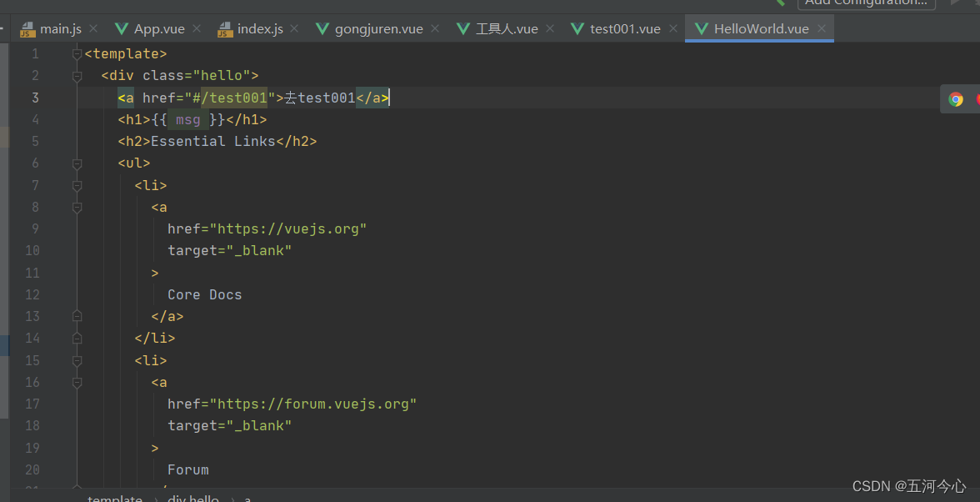The width and height of the screenshot is (980, 502).
Task: Close the main.js tab
Action: [93, 28]
